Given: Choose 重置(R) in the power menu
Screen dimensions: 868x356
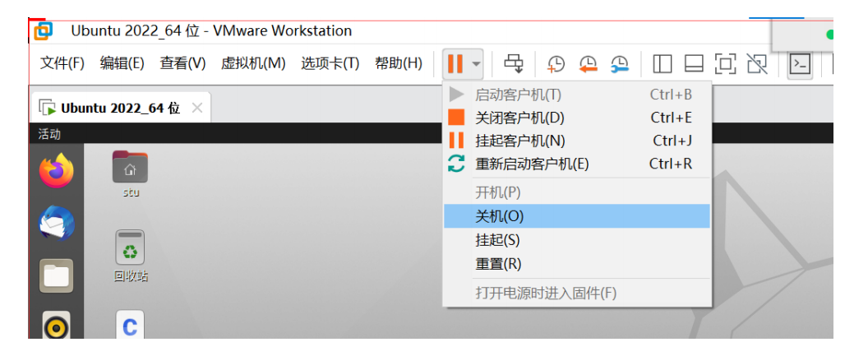Looking at the screenshot, I should click(x=577, y=264).
